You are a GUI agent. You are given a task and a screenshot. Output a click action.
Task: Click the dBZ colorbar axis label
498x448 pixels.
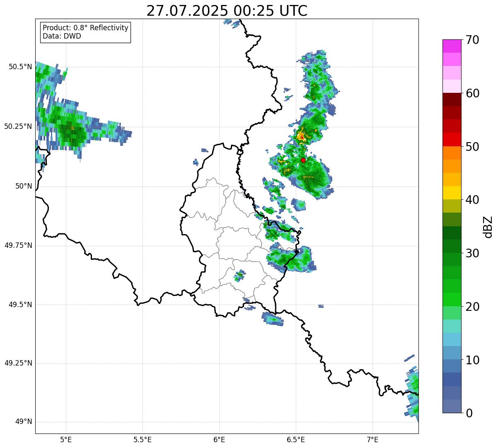(x=488, y=227)
